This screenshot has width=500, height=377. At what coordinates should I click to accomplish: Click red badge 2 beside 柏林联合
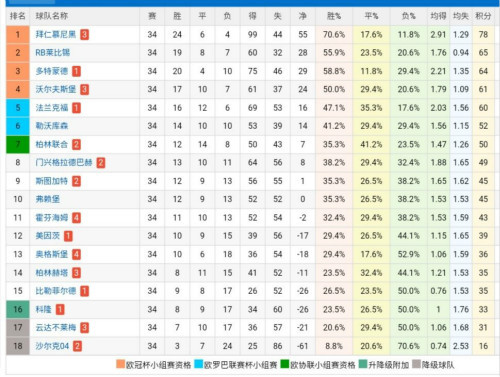click(x=76, y=144)
